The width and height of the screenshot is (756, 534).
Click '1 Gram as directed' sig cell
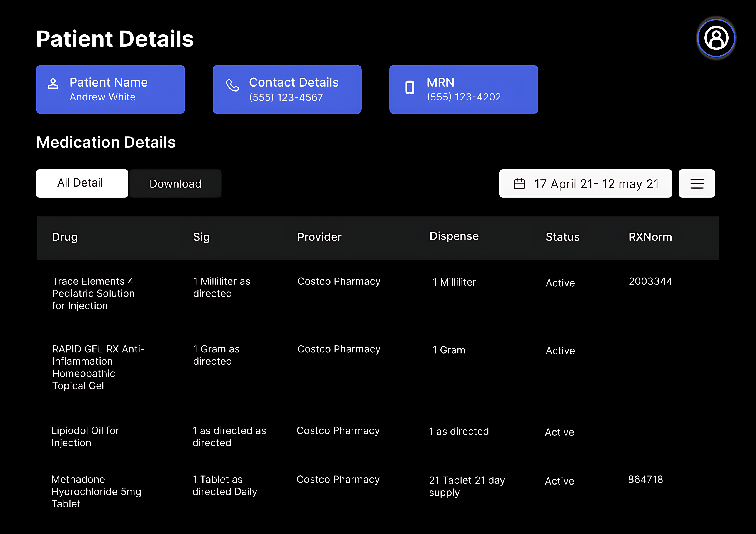pyautogui.click(x=216, y=355)
